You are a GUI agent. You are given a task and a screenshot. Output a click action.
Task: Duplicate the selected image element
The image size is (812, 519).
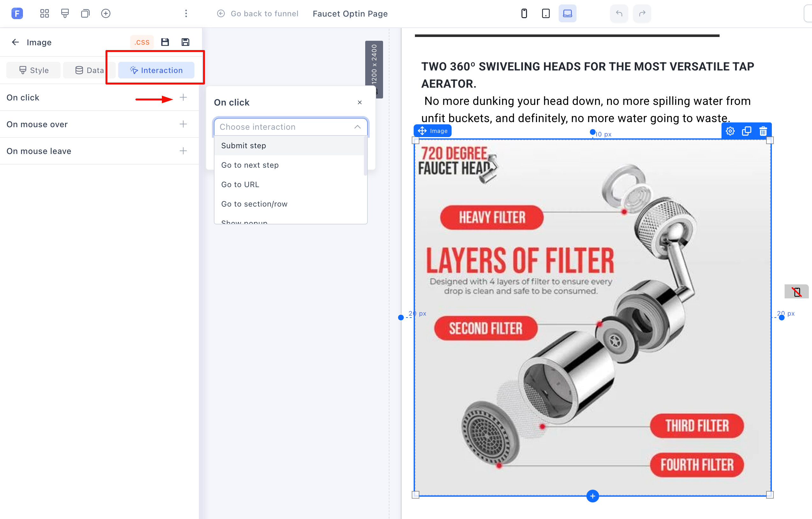click(747, 131)
